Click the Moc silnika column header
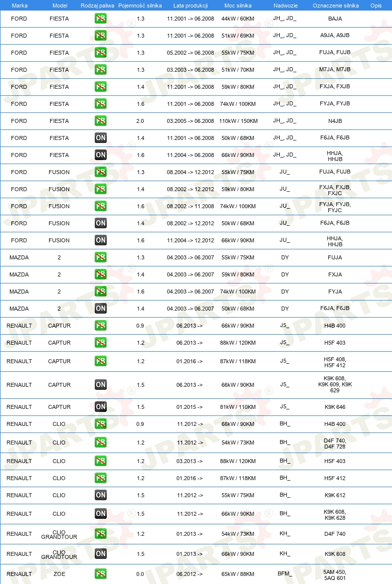This screenshot has height=584, width=392. coord(238,6)
